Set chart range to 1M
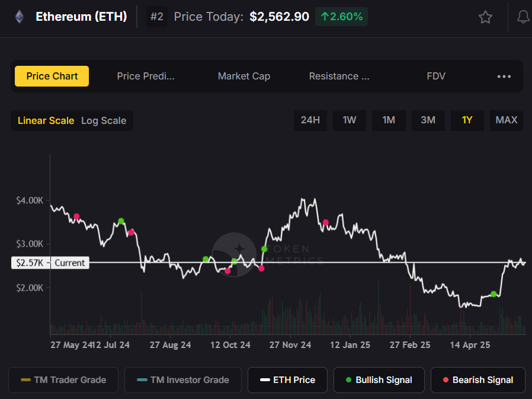Image resolution: width=532 pixels, height=399 pixels. click(x=389, y=120)
